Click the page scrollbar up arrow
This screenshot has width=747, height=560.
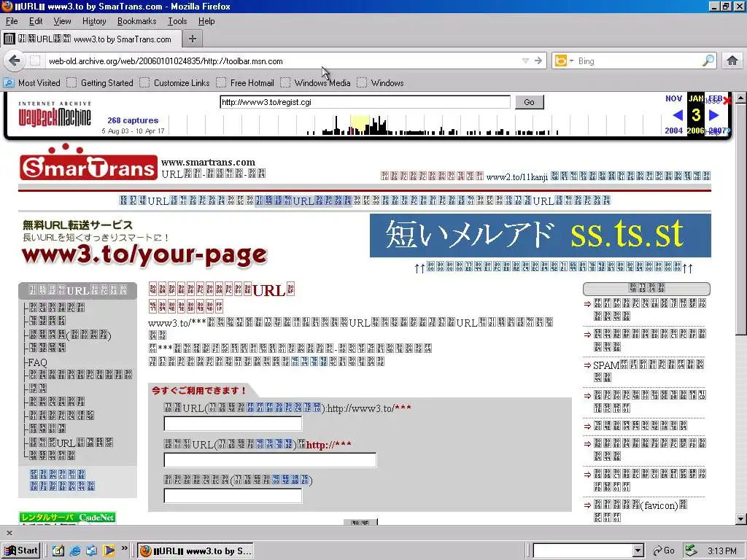pos(741,98)
